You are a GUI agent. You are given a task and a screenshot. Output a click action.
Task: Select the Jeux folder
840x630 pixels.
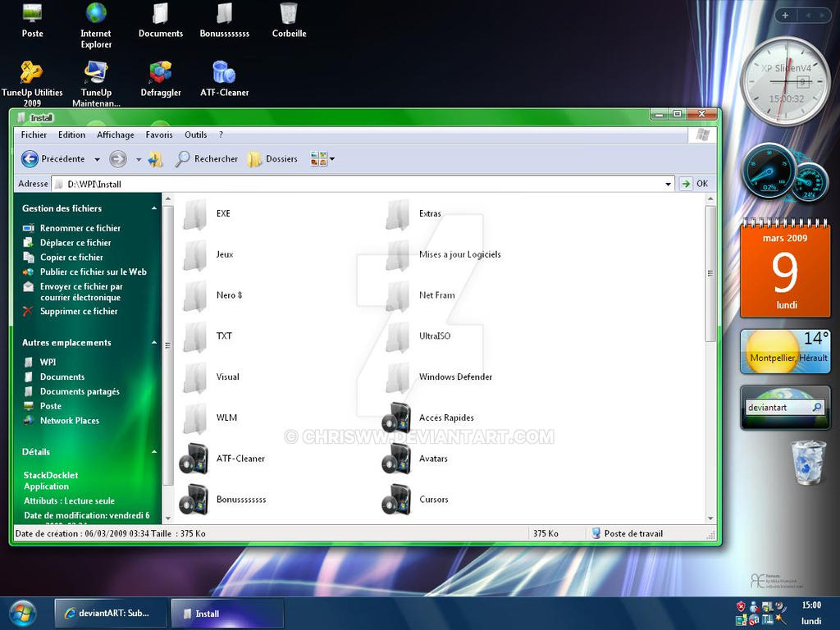pos(208,254)
